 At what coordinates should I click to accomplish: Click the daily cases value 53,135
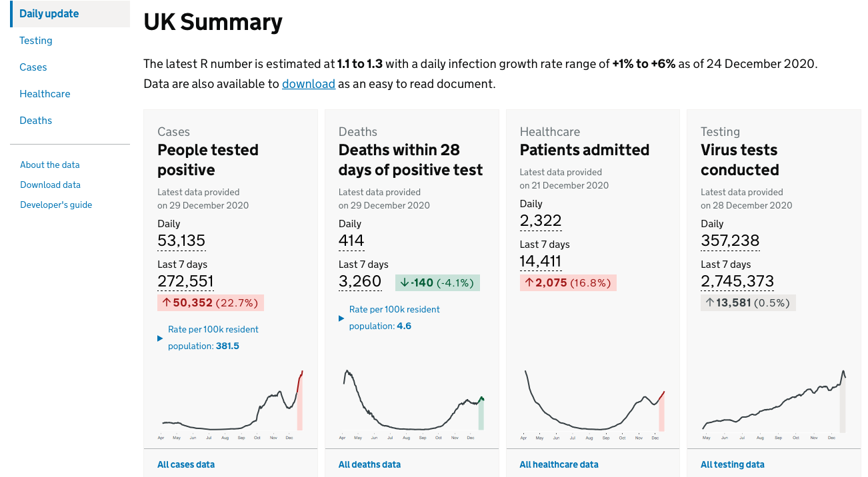(181, 240)
